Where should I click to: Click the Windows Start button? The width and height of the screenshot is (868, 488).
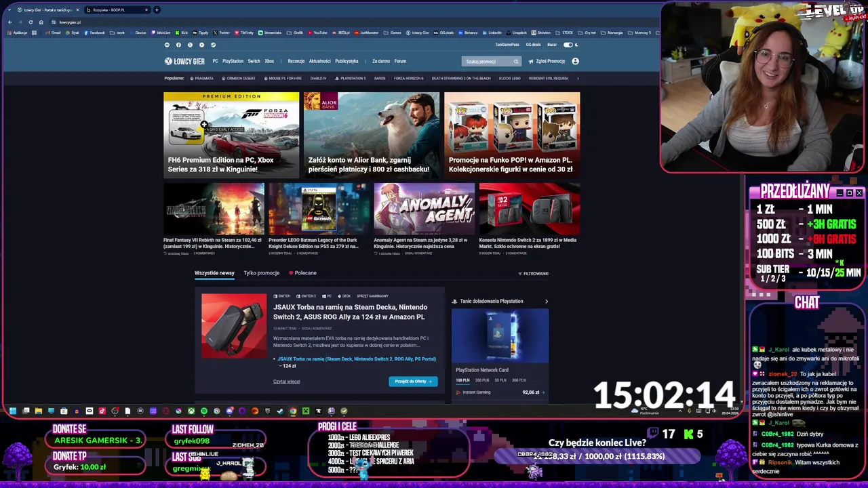(13, 411)
